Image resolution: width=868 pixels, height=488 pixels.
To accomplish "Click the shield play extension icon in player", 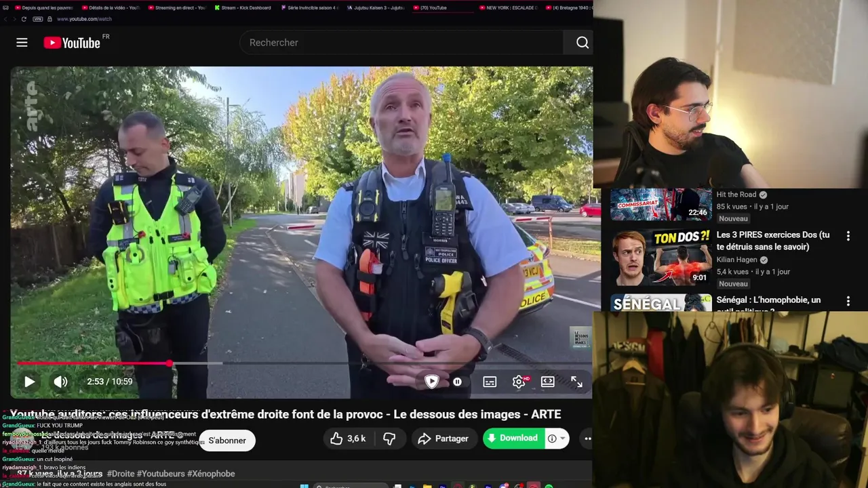I will (x=431, y=381).
